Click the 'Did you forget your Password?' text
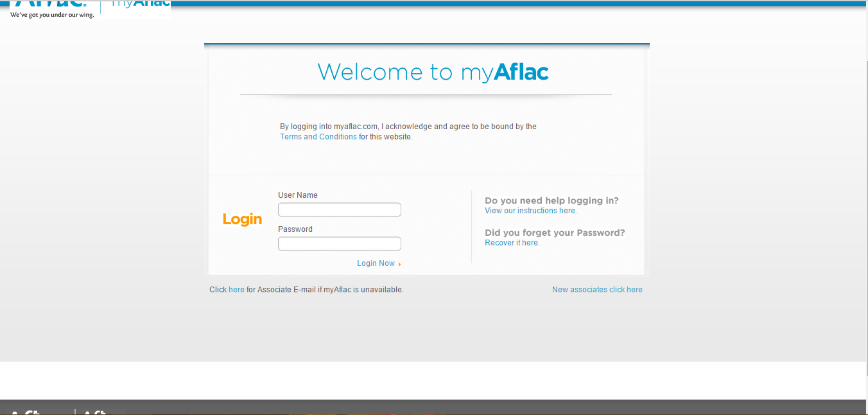This screenshot has height=415, width=868. (x=555, y=233)
